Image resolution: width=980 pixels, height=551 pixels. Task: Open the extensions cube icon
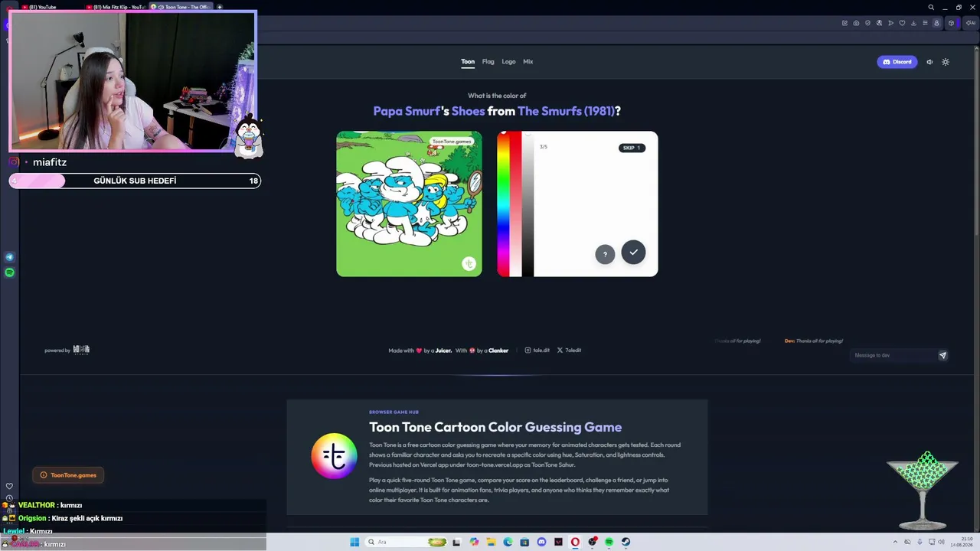point(952,23)
